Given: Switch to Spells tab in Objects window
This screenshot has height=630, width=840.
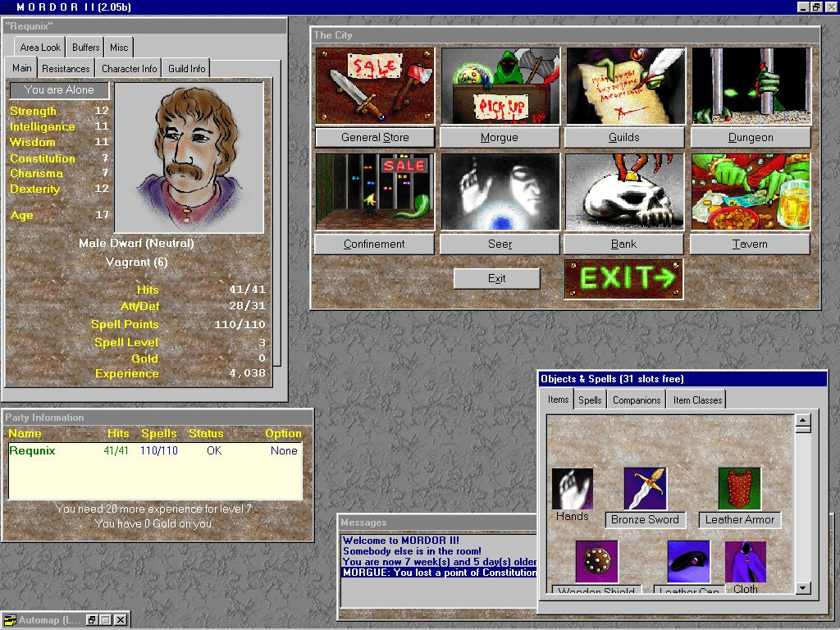Looking at the screenshot, I should pos(590,400).
